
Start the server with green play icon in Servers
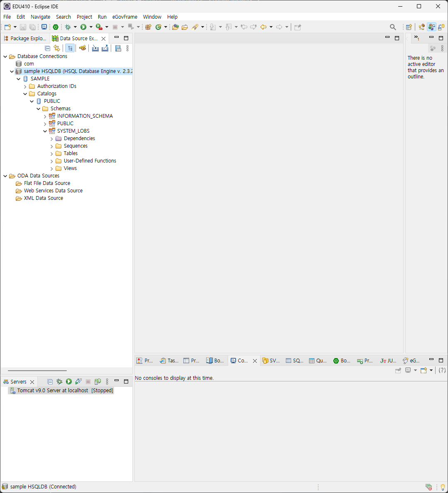69,381
